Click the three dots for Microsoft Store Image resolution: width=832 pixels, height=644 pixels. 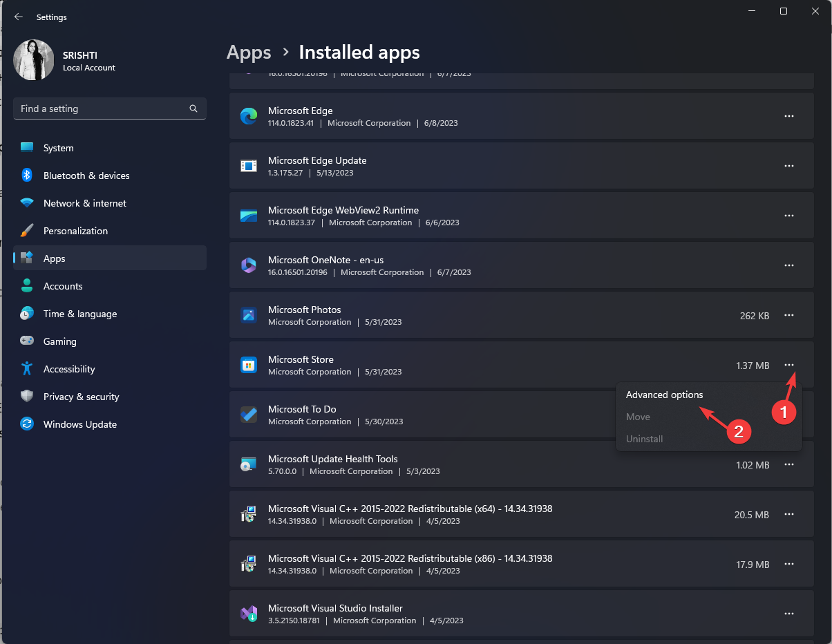click(x=789, y=365)
